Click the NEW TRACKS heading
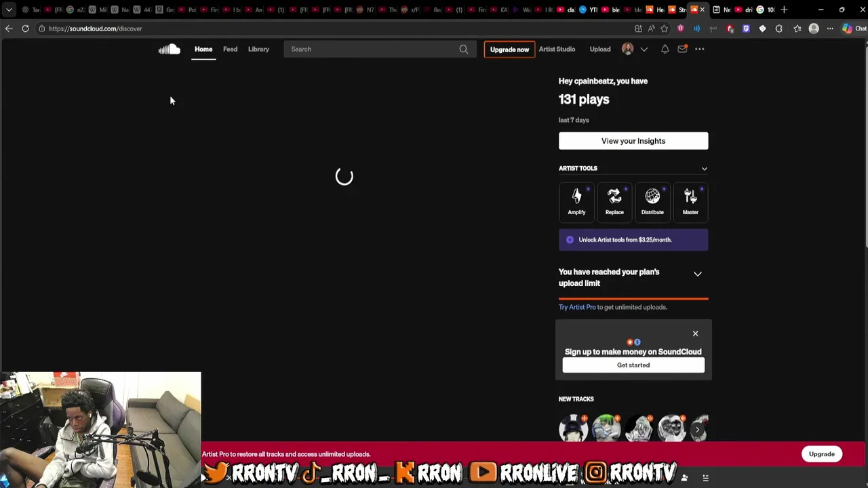The image size is (868, 488). tap(576, 399)
